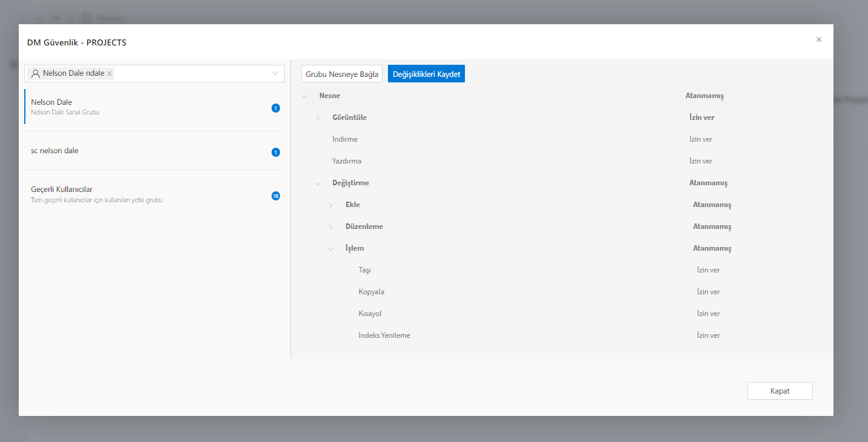Collapse the Nesne root node
The image size is (868, 442).
pyautogui.click(x=304, y=96)
